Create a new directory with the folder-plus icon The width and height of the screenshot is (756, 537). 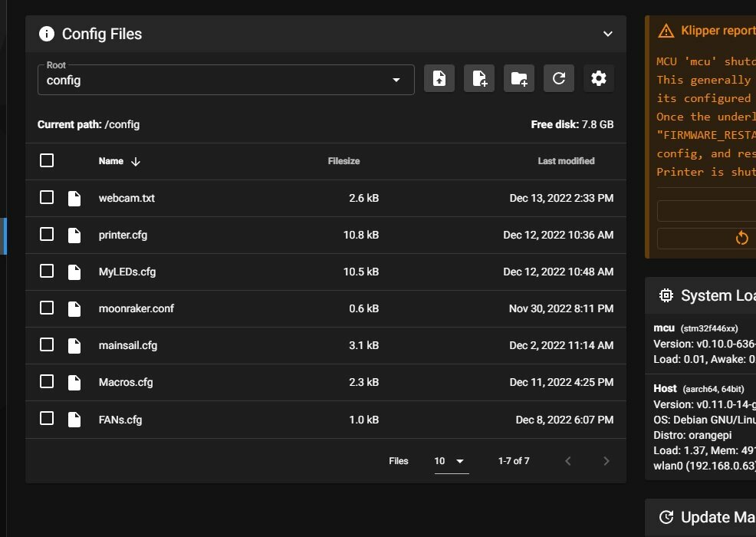[x=519, y=78]
